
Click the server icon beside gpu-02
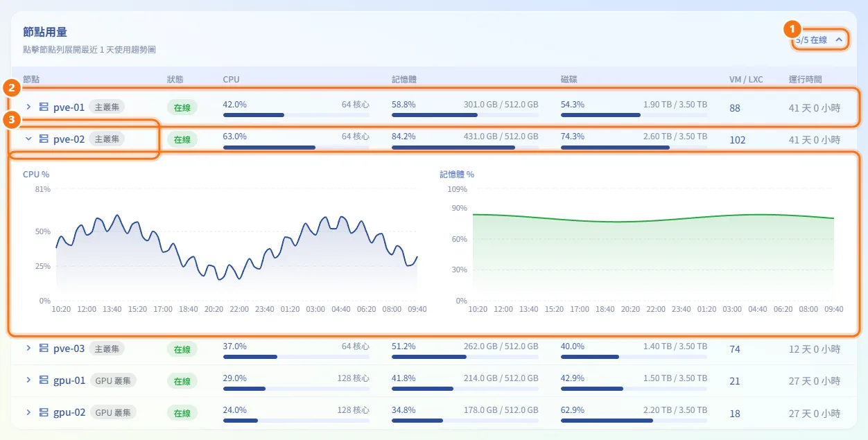(43, 412)
